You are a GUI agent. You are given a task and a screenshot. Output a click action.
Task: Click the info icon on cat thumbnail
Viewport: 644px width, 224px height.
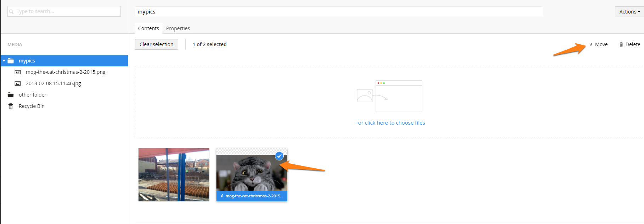(222, 196)
